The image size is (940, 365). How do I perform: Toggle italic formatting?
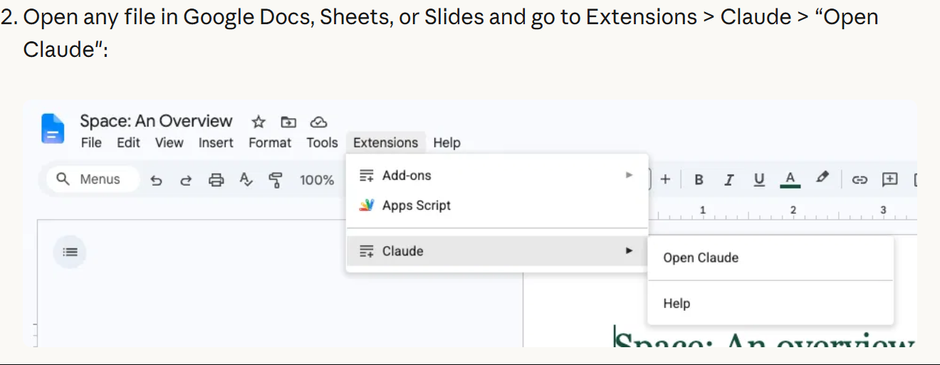pos(729,180)
